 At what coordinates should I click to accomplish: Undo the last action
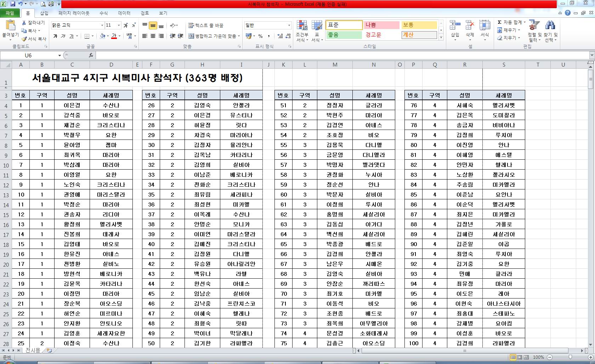pyautogui.click(x=21, y=4)
